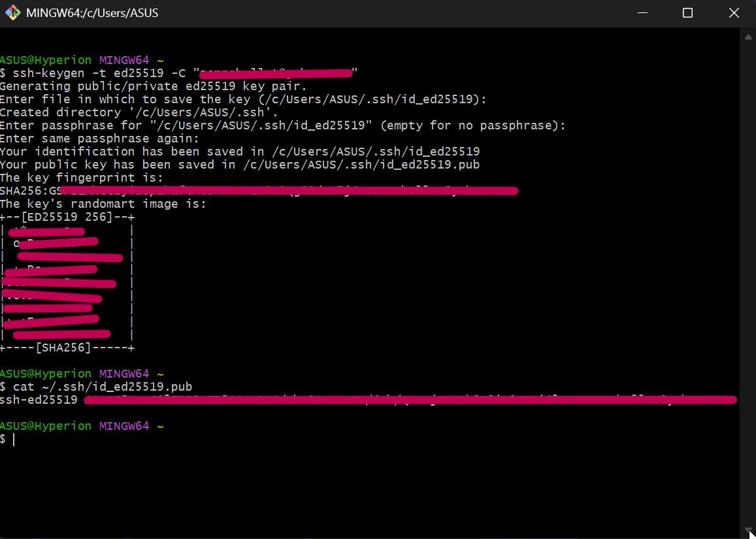This screenshot has height=539, width=756.
Task: Click 'Generating public/private ed25519 key pair.' line
Action: pos(154,86)
